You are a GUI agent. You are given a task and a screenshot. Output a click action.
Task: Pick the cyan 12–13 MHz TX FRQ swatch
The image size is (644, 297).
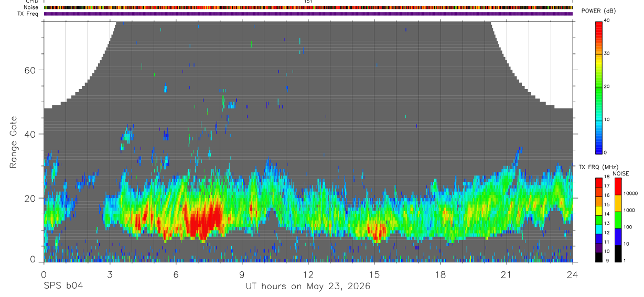599,229
